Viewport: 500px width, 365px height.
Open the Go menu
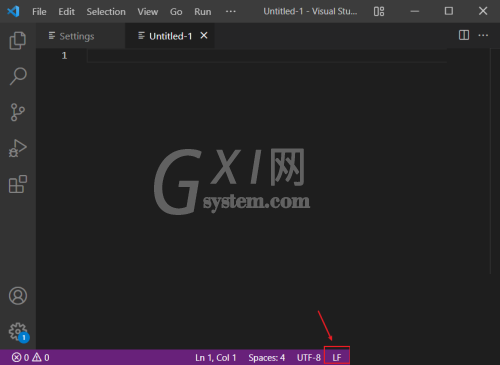point(176,12)
